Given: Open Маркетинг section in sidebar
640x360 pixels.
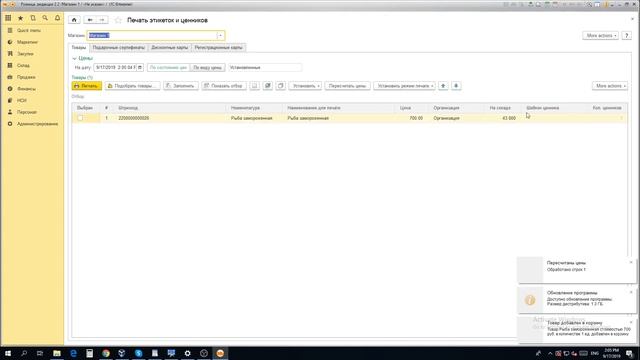Looking at the screenshot, I should [27, 42].
